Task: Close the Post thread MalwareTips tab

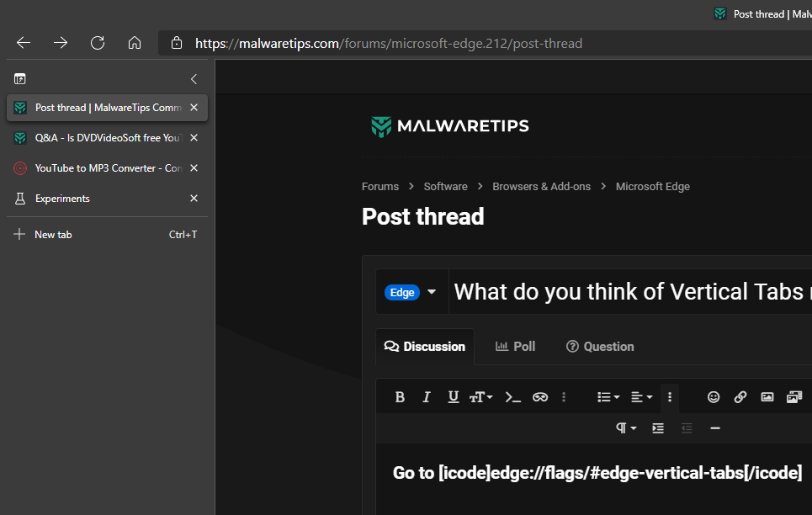Action: [x=194, y=107]
